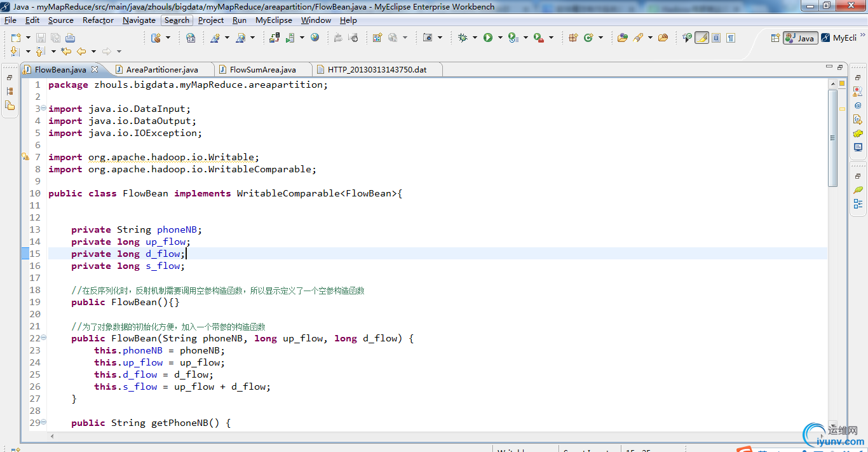Image resolution: width=868 pixels, height=452 pixels.
Task: Click scrollbar up arrow in editor
Action: pyautogui.click(x=833, y=83)
